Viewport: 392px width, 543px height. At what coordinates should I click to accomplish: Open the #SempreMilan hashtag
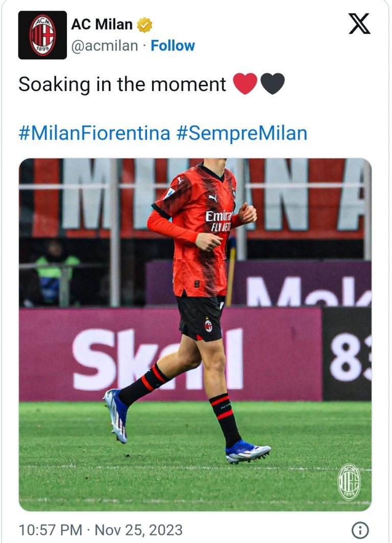click(x=241, y=133)
